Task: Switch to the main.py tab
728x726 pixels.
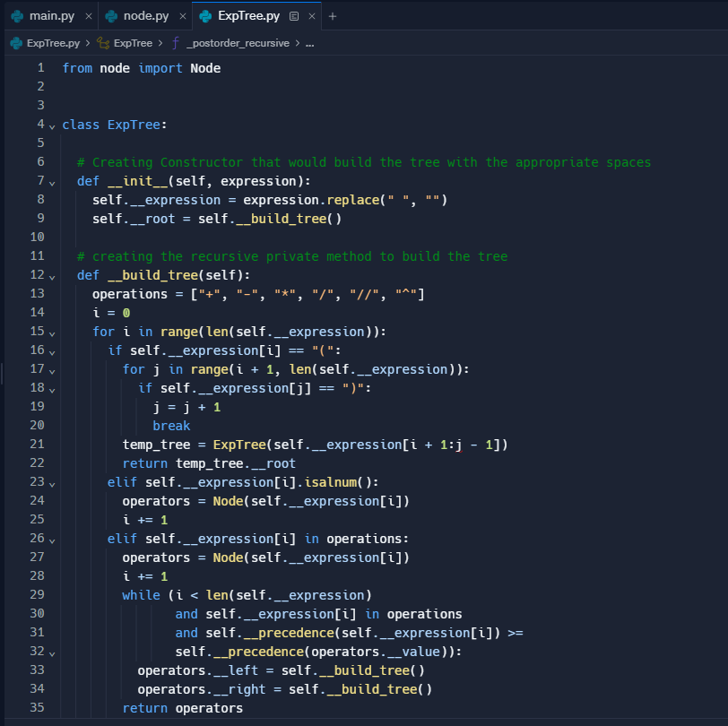Action: (x=51, y=15)
